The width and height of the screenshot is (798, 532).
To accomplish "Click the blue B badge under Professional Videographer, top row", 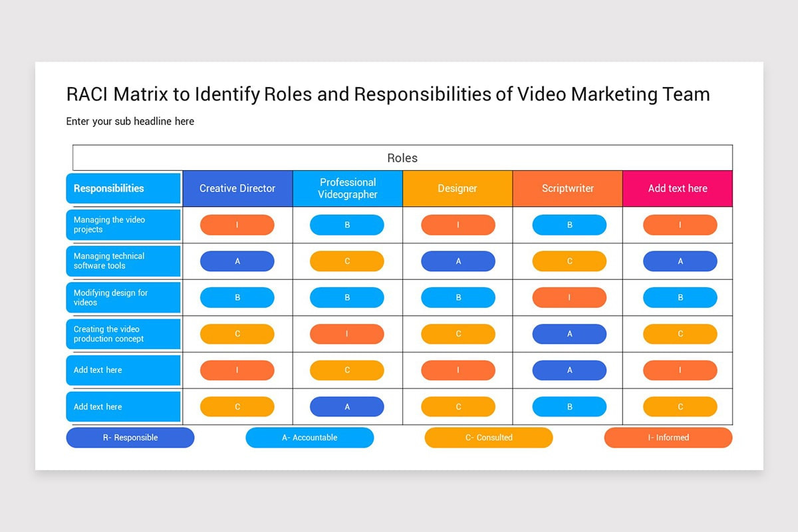I will pos(347,225).
